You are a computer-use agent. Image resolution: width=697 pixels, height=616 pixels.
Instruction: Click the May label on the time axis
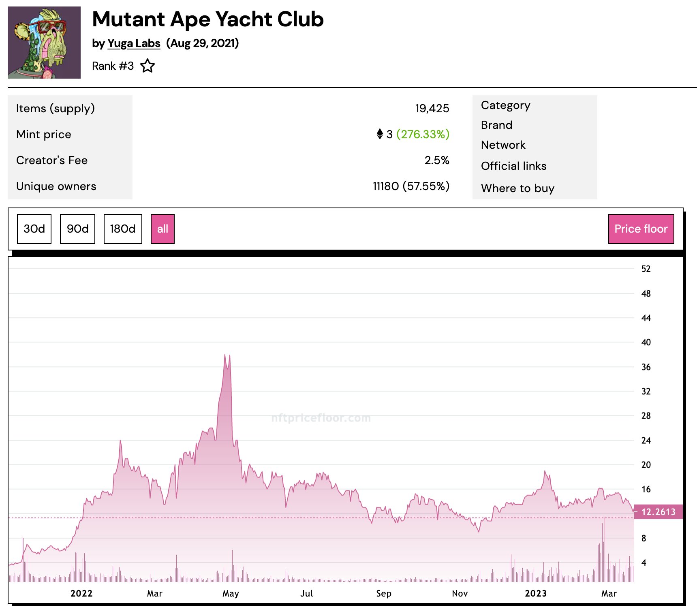coord(231,594)
